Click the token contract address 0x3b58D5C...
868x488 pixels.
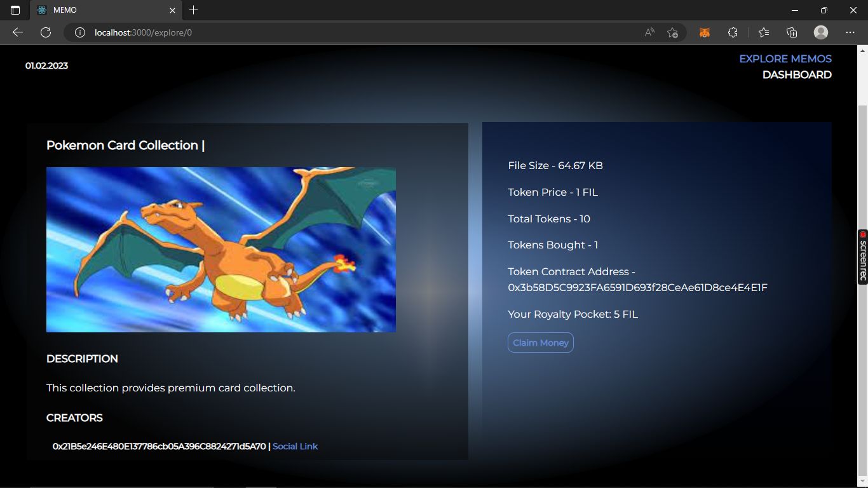pos(637,288)
